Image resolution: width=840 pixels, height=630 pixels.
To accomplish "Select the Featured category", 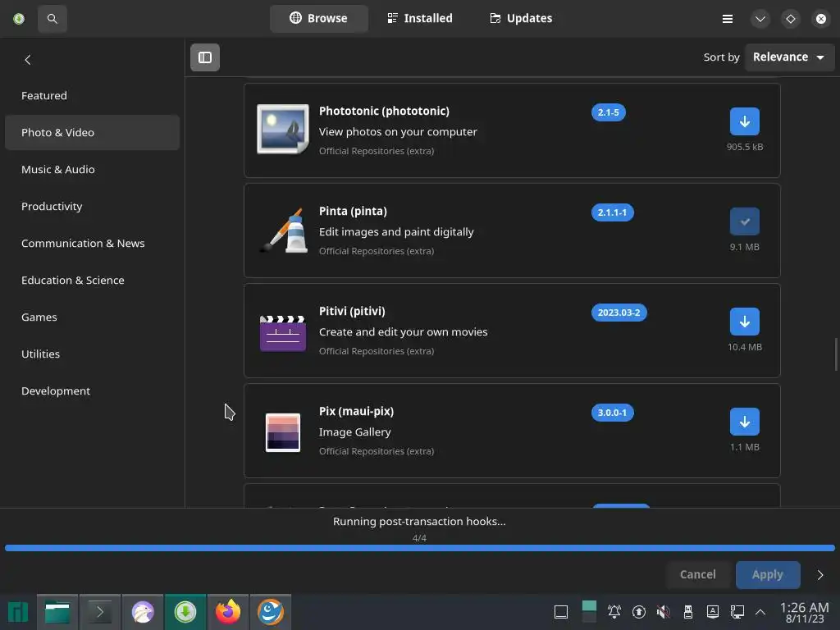I will [x=92, y=95].
